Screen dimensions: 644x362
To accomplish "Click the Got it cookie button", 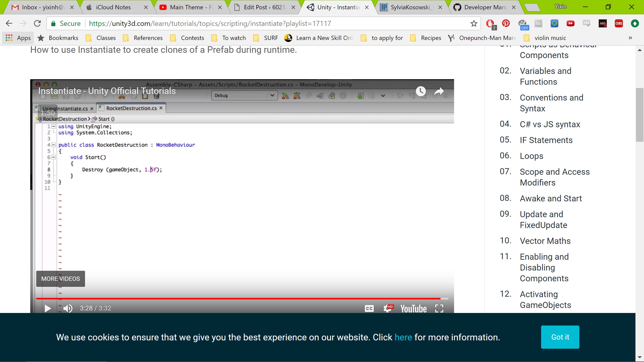I will [560, 337].
